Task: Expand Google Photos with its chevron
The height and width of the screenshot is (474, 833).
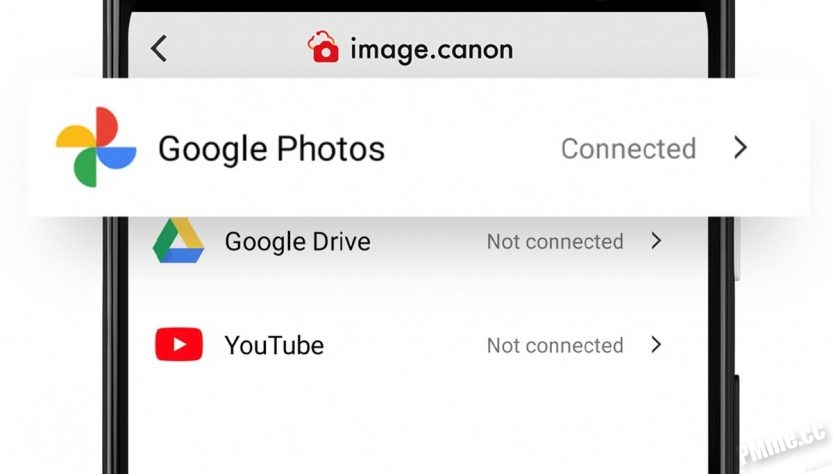Action: click(x=741, y=147)
